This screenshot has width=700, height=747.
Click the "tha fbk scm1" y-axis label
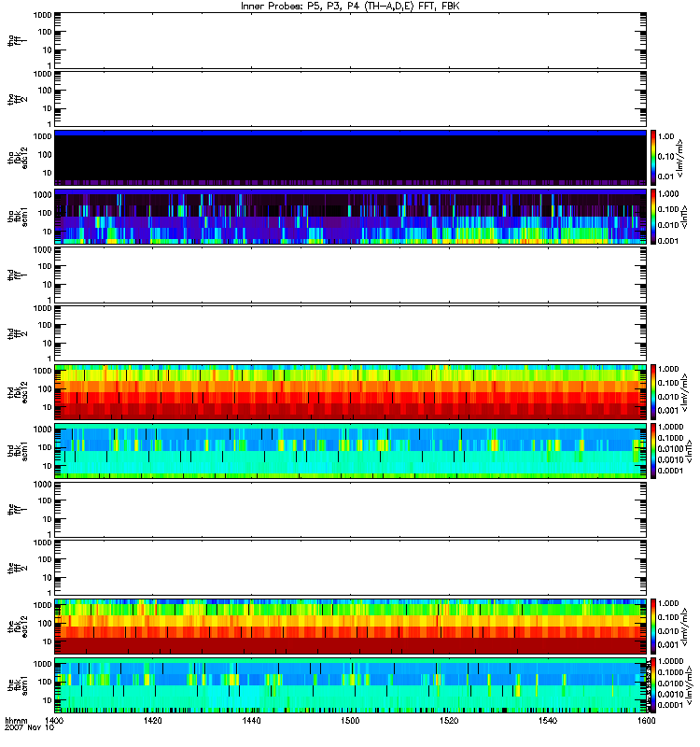[x=17, y=217]
